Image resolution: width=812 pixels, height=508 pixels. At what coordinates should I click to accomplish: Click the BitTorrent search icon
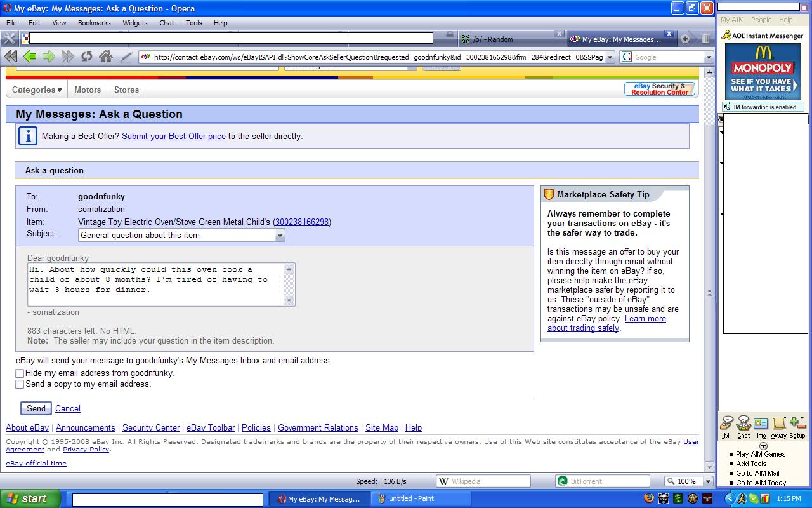[562, 481]
